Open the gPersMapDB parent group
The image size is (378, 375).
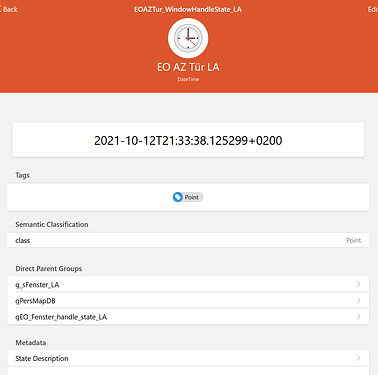click(x=188, y=301)
